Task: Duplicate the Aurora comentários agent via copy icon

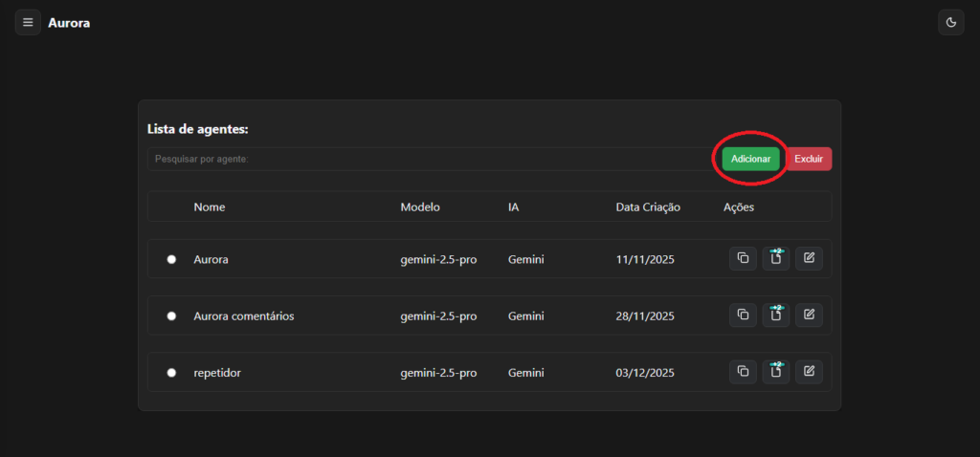Action: point(743,316)
